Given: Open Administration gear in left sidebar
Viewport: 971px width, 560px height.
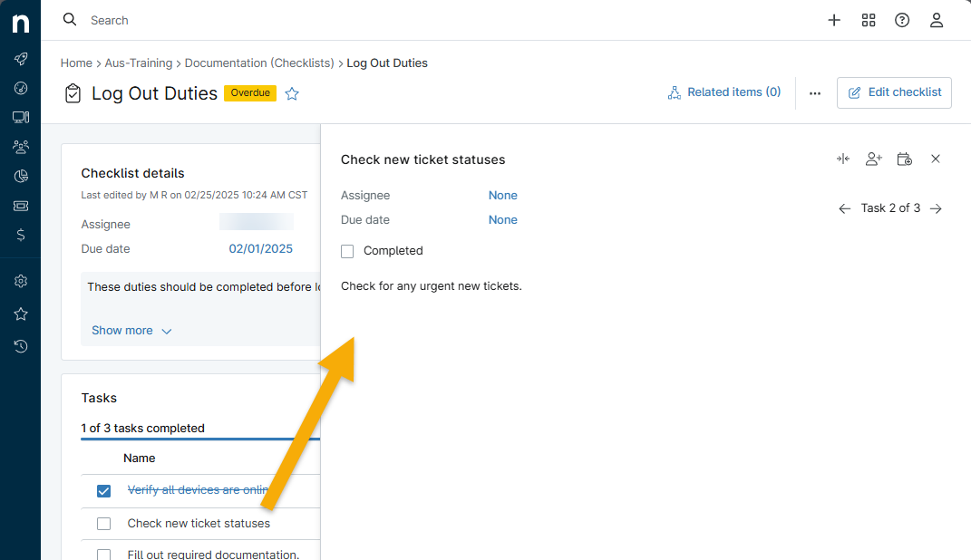Looking at the screenshot, I should coord(20,281).
